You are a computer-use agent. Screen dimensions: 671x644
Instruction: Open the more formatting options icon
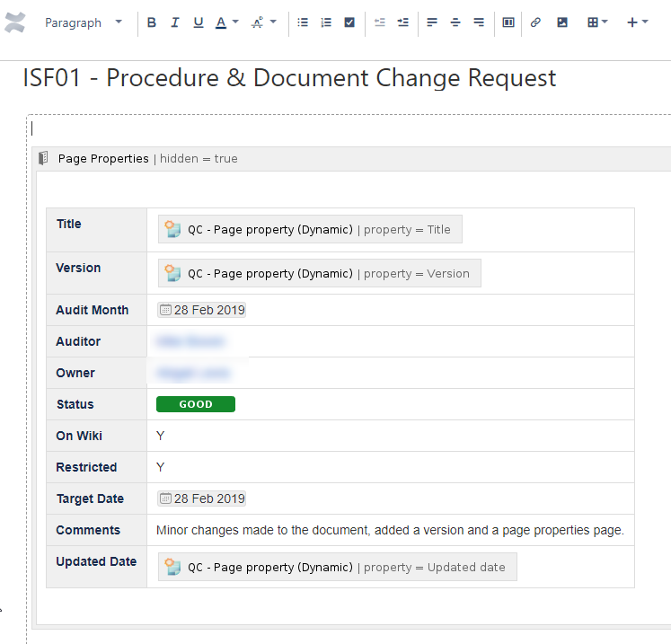(x=257, y=22)
